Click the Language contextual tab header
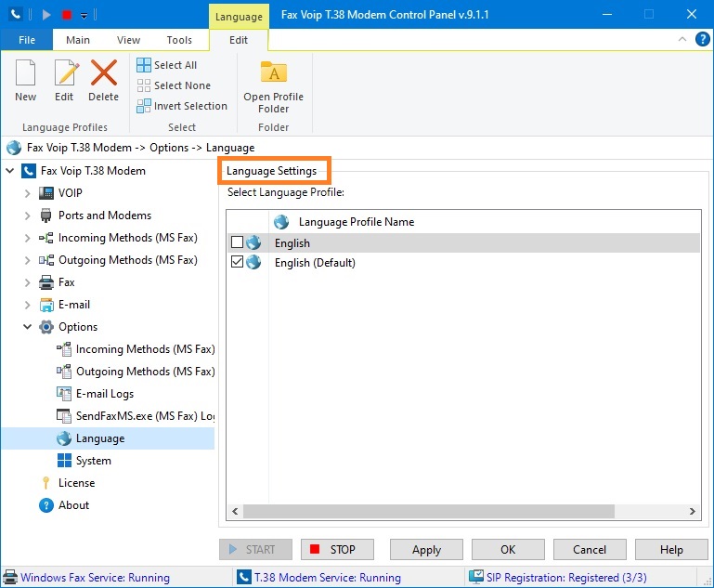714x588 pixels. tap(239, 17)
